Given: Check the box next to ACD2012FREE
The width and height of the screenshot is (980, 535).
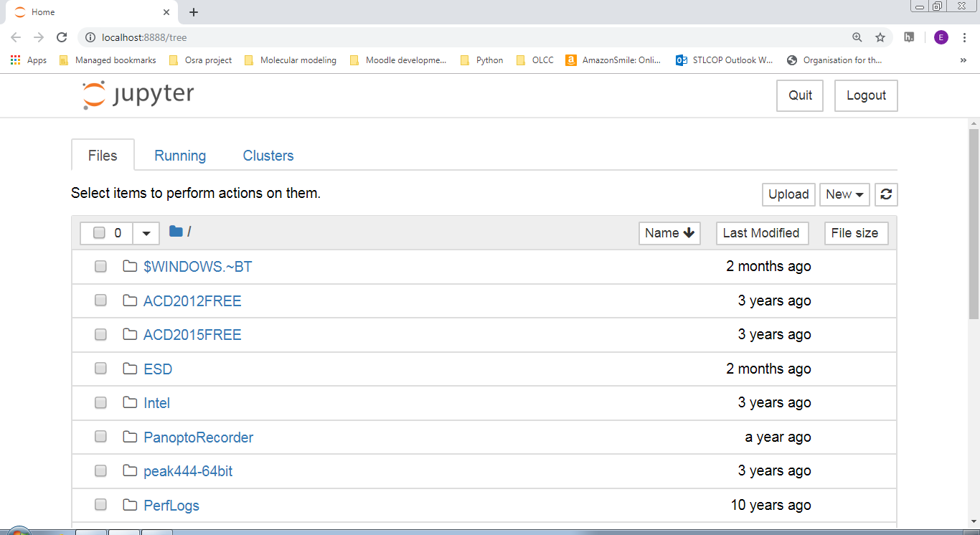Looking at the screenshot, I should [100, 300].
